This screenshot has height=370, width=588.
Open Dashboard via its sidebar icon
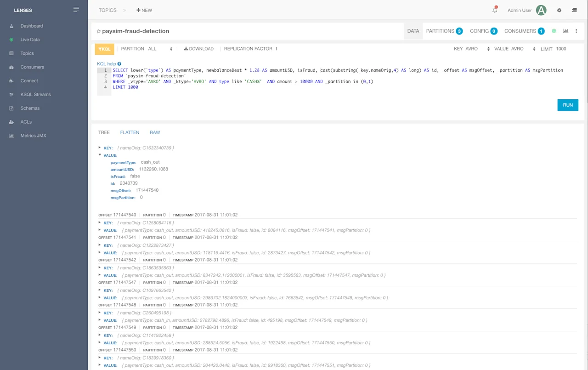click(11, 26)
